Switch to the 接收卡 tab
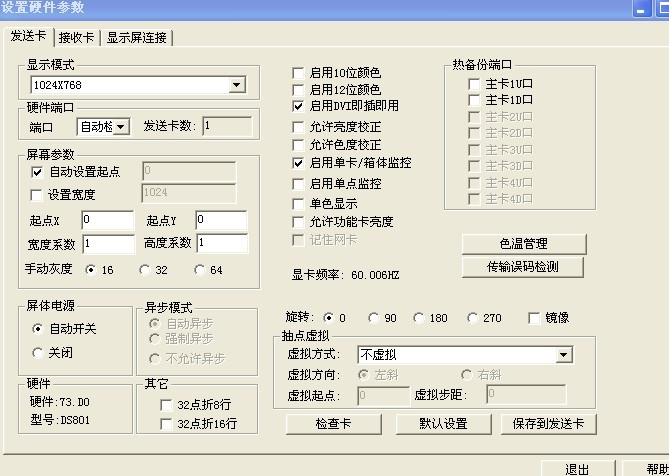 tap(77, 38)
